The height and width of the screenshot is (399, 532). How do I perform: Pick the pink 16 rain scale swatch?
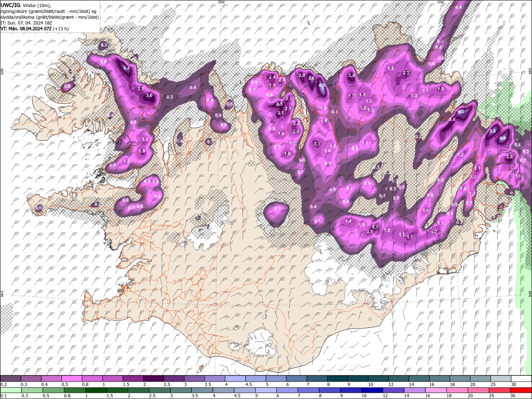(436, 390)
